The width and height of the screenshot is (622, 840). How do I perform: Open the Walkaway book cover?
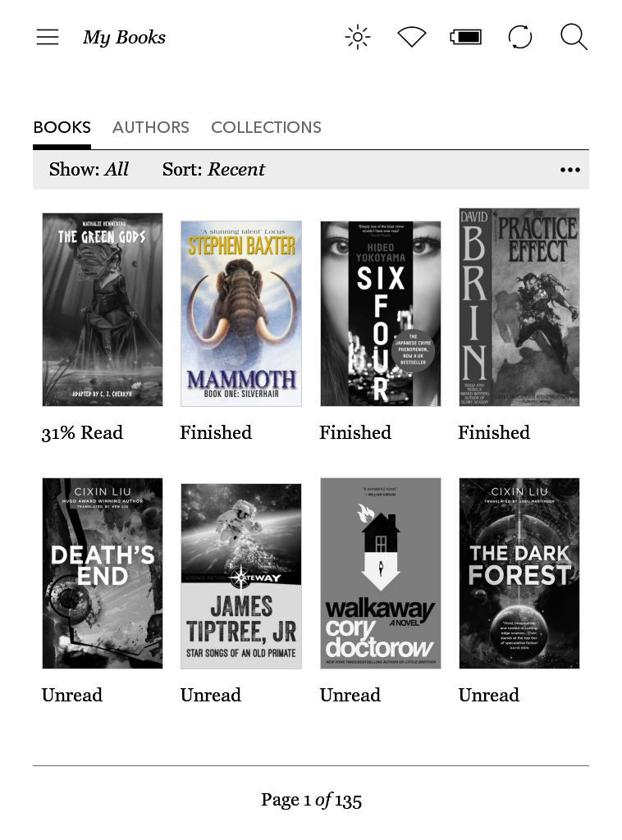coord(381,573)
